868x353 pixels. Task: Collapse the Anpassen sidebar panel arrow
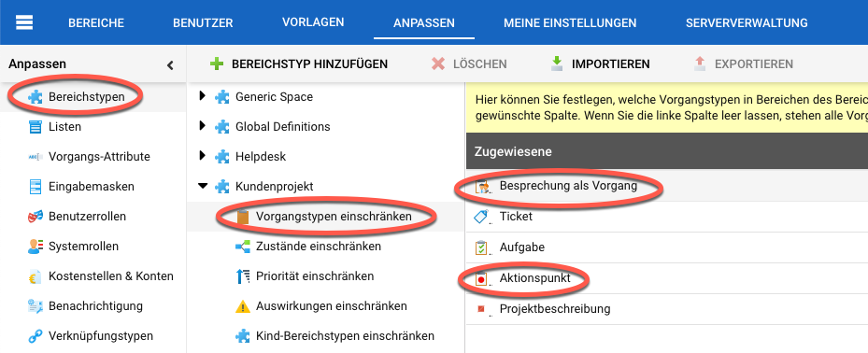[170, 64]
